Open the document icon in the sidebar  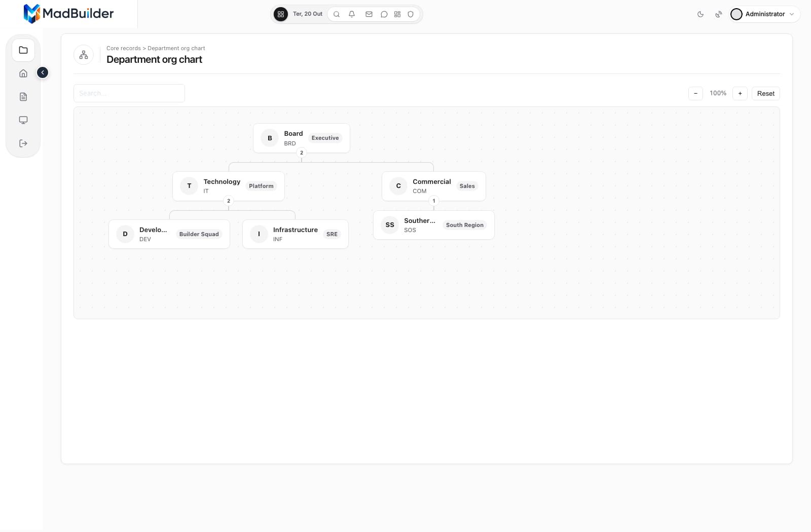pyautogui.click(x=23, y=97)
